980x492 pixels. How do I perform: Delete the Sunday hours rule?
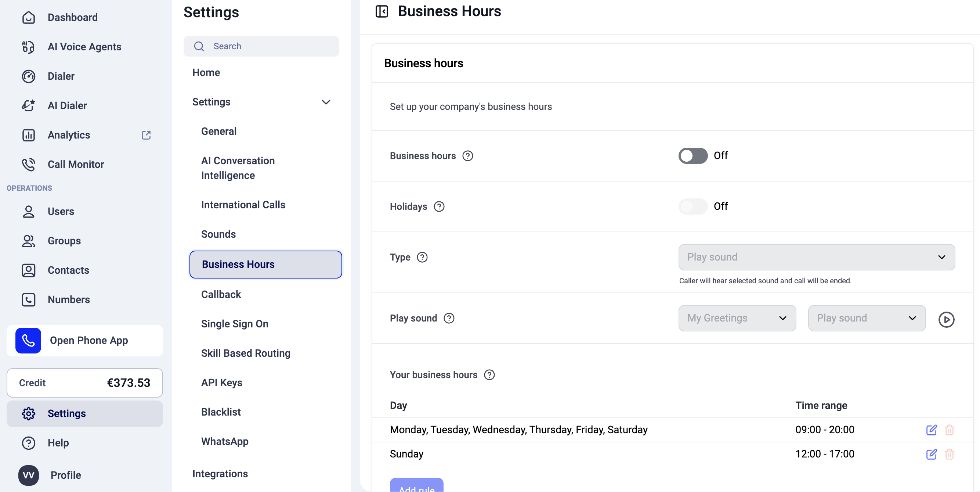coord(950,454)
